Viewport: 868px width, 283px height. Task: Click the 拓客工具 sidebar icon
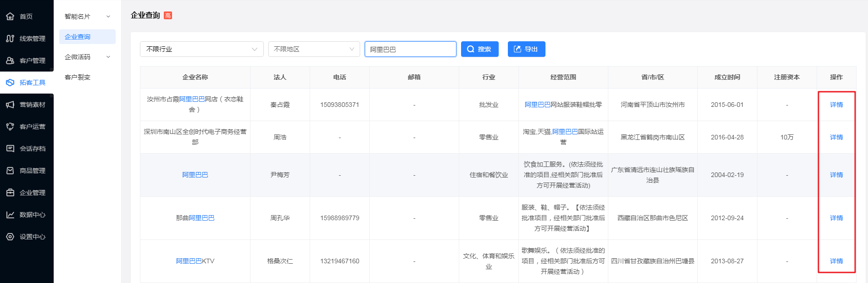10,83
